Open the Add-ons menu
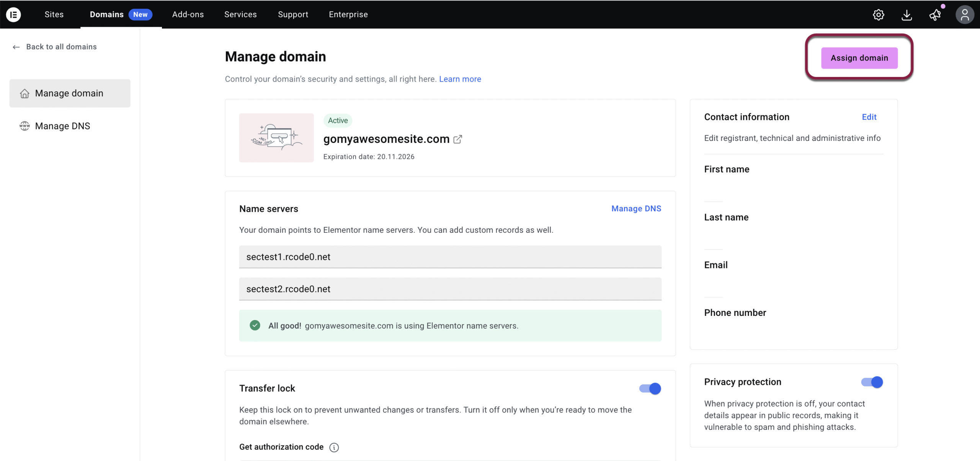980x461 pixels. pos(188,15)
